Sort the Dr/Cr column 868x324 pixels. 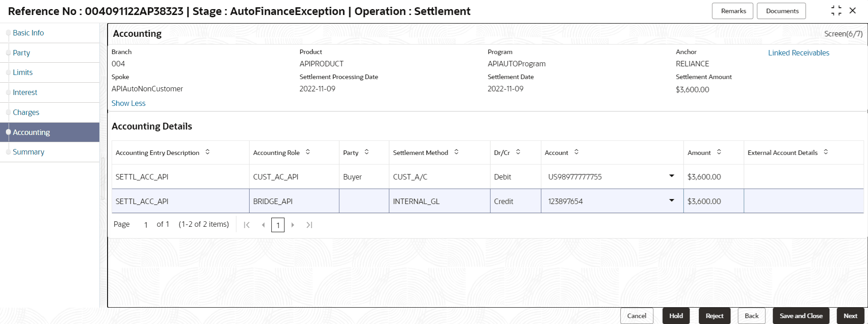pyautogui.click(x=518, y=152)
